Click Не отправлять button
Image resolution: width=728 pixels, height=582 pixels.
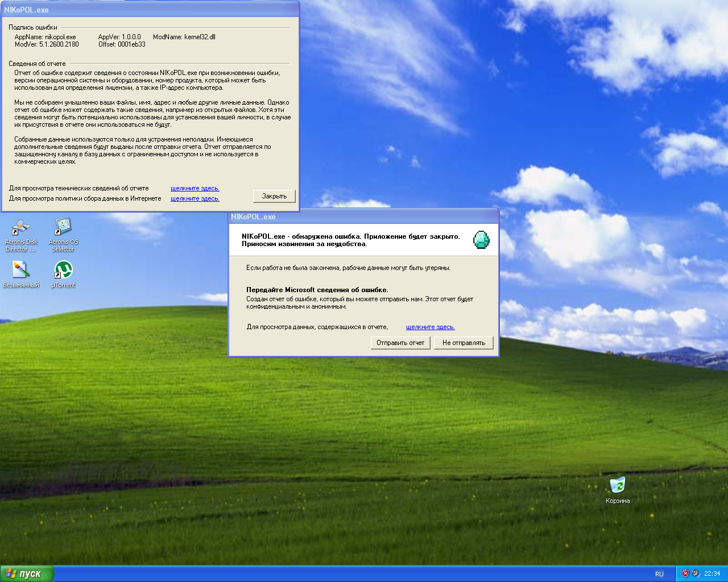[x=464, y=343]
